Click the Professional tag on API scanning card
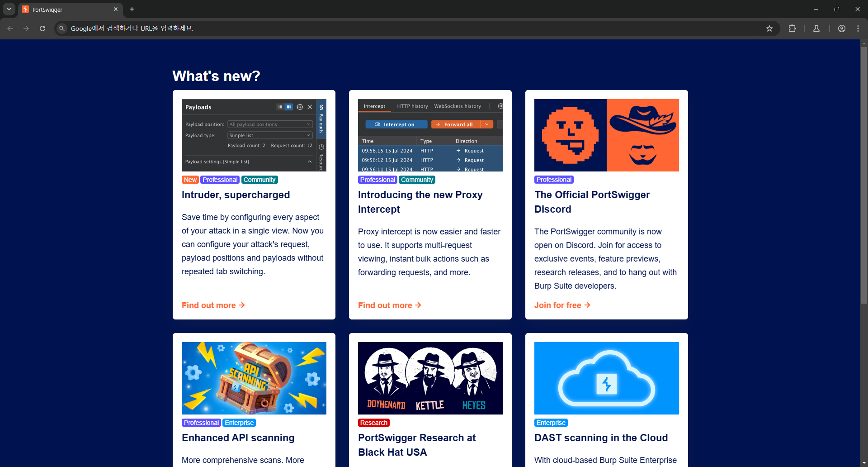868x467 pixels. pyautogui.click(x=202, y=423)
